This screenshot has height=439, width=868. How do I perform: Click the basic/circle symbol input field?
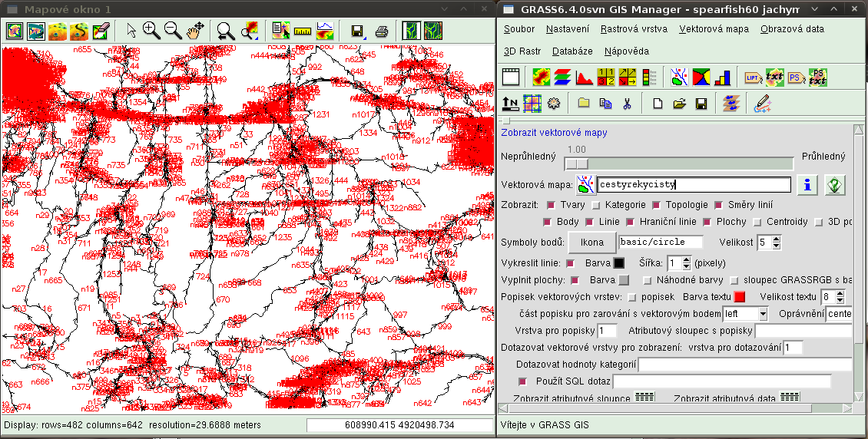pyautogui.click(x=661, y=243)
